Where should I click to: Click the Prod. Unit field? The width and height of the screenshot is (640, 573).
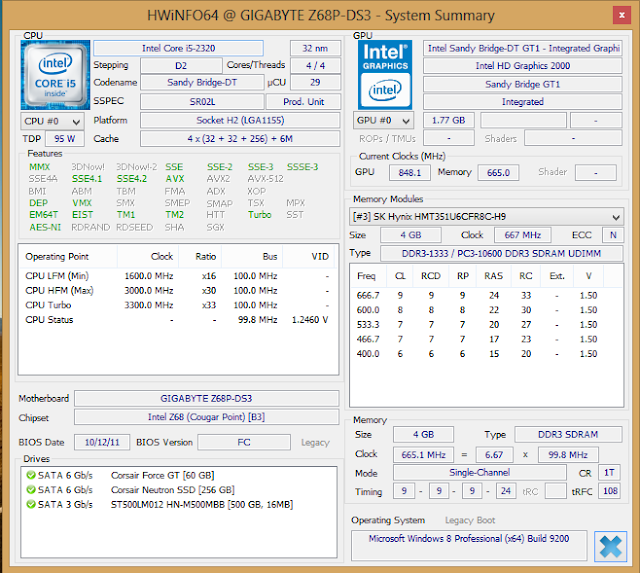click(x=303, y=102)
